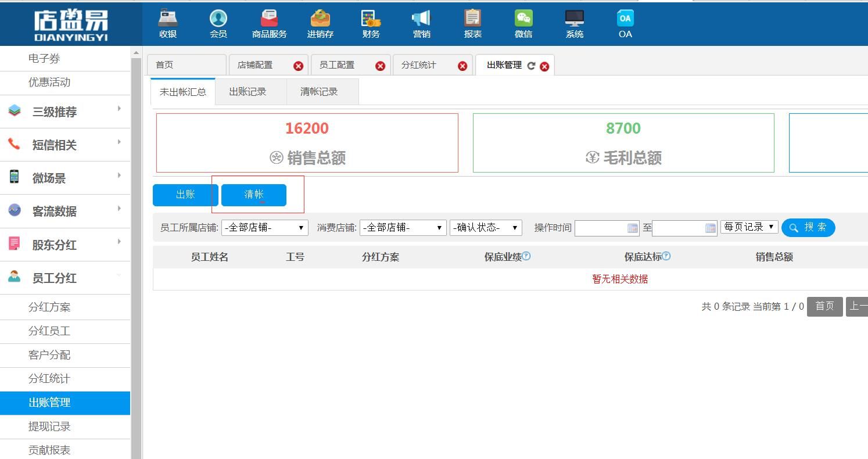Open the 系统 system module
This screenshot has width=868, height=459.
pyautogui.click(x=575, y=24)
